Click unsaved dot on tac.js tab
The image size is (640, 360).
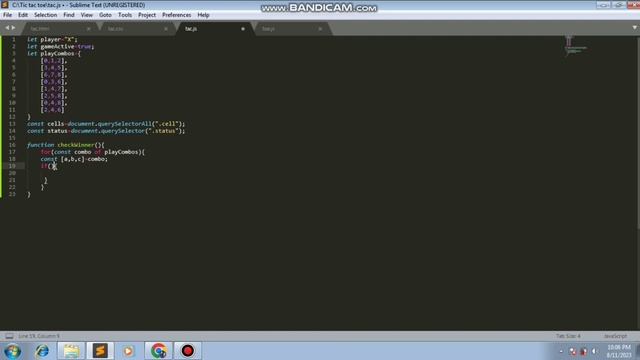click(243, 29)
